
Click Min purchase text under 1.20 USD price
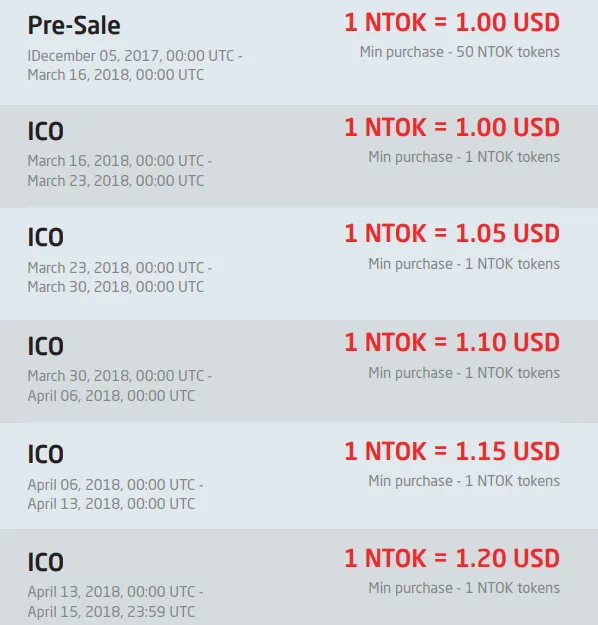click(x=464, y=588)
